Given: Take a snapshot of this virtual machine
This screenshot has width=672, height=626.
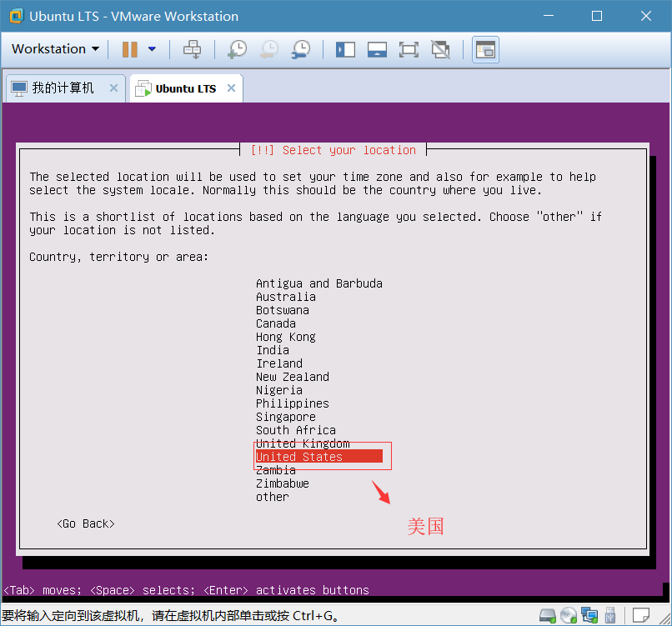Looking at the screenshot, I should coord(237,49).
